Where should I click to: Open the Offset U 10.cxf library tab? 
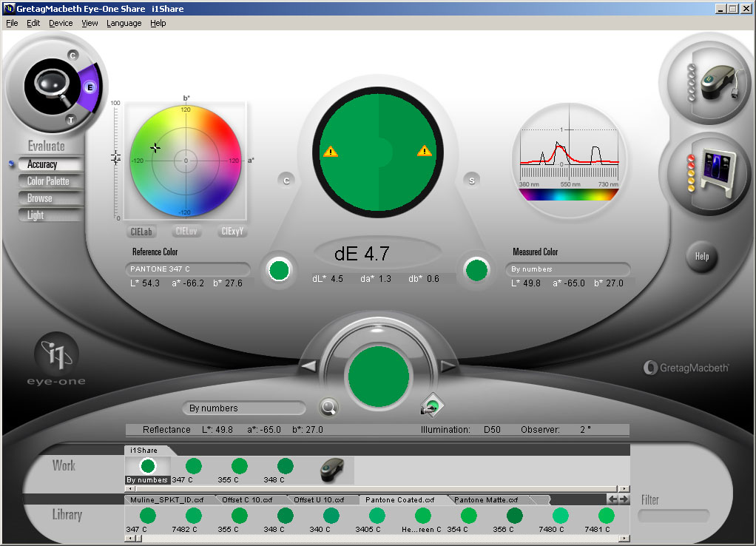tap(319, 499)
